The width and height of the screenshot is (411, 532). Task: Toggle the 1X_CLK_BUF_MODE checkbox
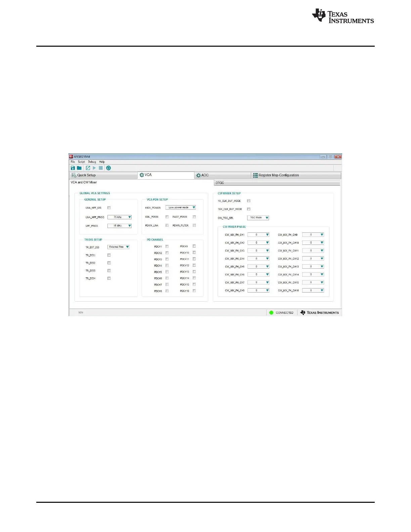pos(248,201)
